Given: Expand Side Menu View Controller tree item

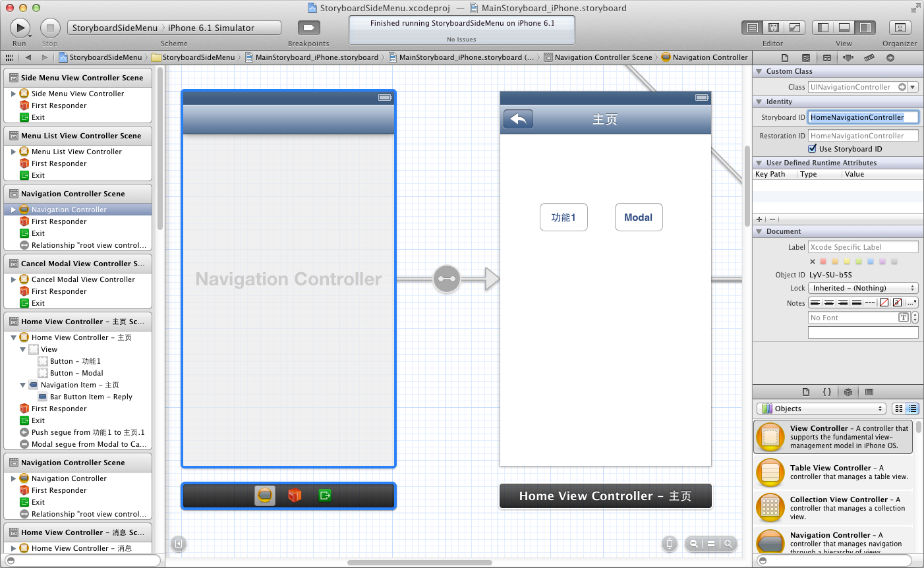Looking at the screenshot, I should pos(13,94).
